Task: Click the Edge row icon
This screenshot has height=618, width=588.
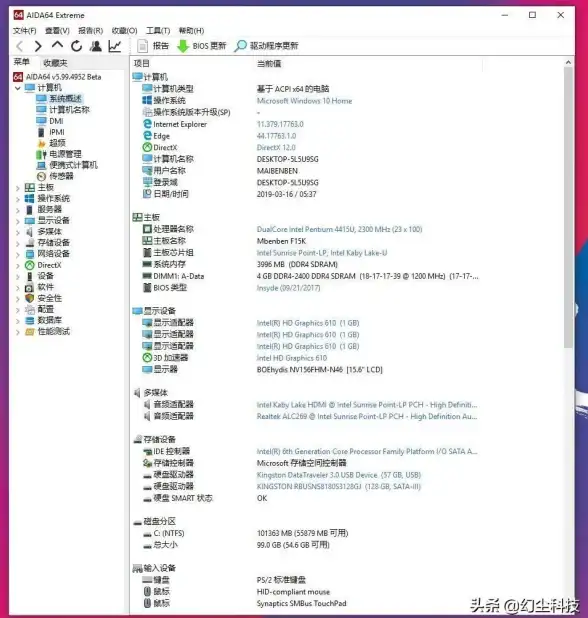Action: (147, 136)
